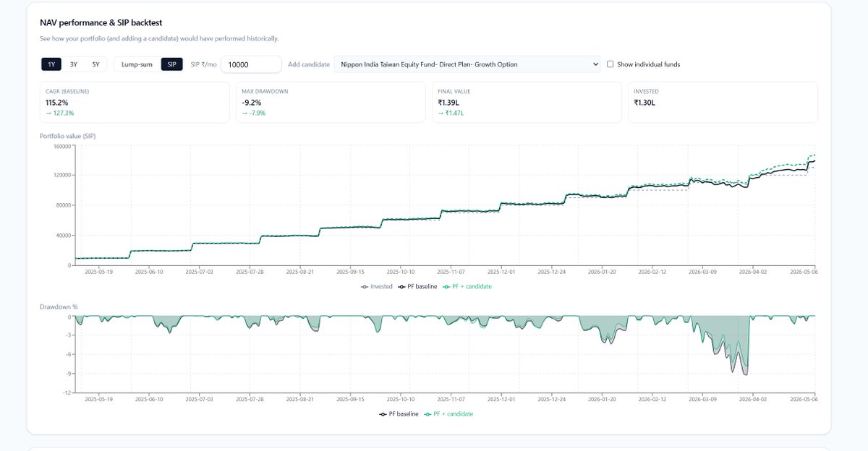Switch to 3Y time range

click(74, 64)
